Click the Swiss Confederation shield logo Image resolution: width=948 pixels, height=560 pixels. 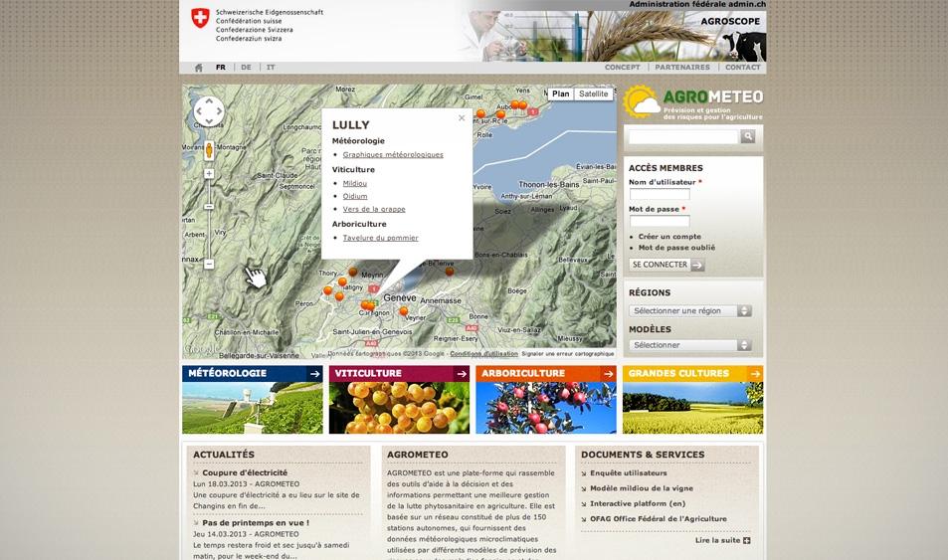tap(200, 18)
